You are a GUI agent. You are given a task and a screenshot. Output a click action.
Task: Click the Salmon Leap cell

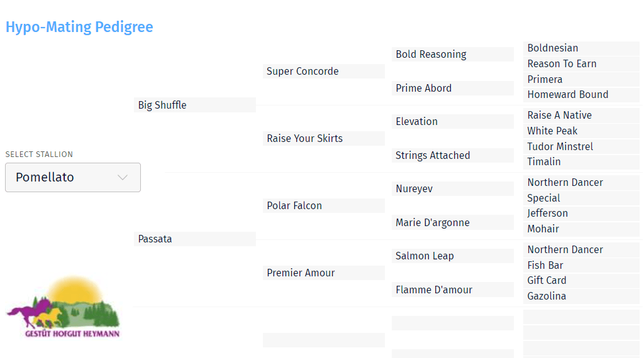point(453,256)
